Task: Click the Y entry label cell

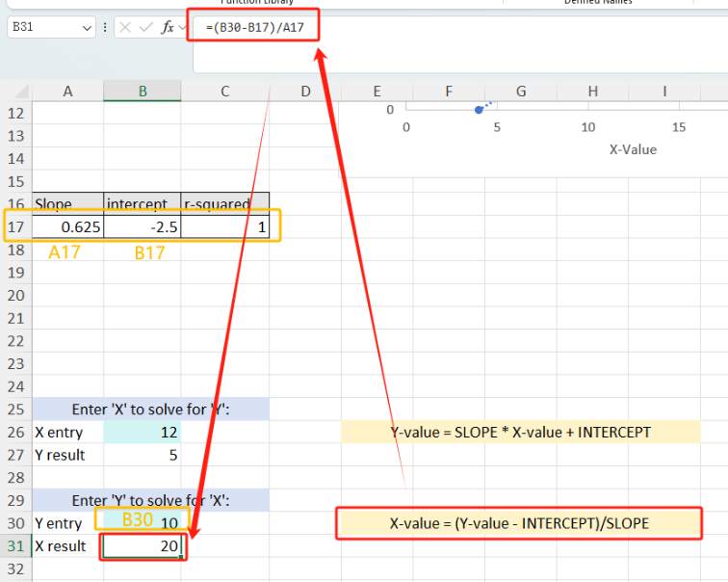Action: point(67,523)
